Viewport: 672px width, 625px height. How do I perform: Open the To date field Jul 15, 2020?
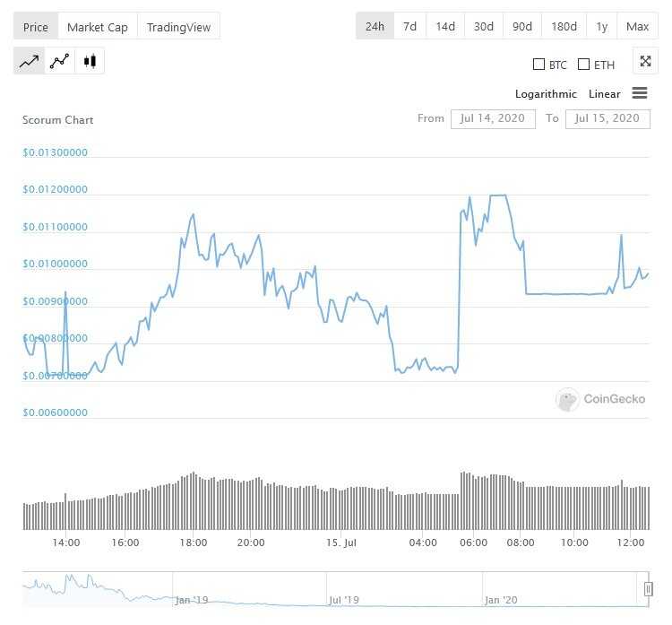coord(607,119)
